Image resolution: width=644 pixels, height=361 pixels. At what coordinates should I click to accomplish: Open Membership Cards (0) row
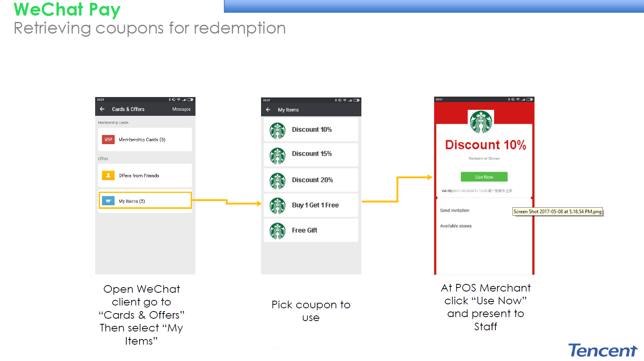click(145, 139)
